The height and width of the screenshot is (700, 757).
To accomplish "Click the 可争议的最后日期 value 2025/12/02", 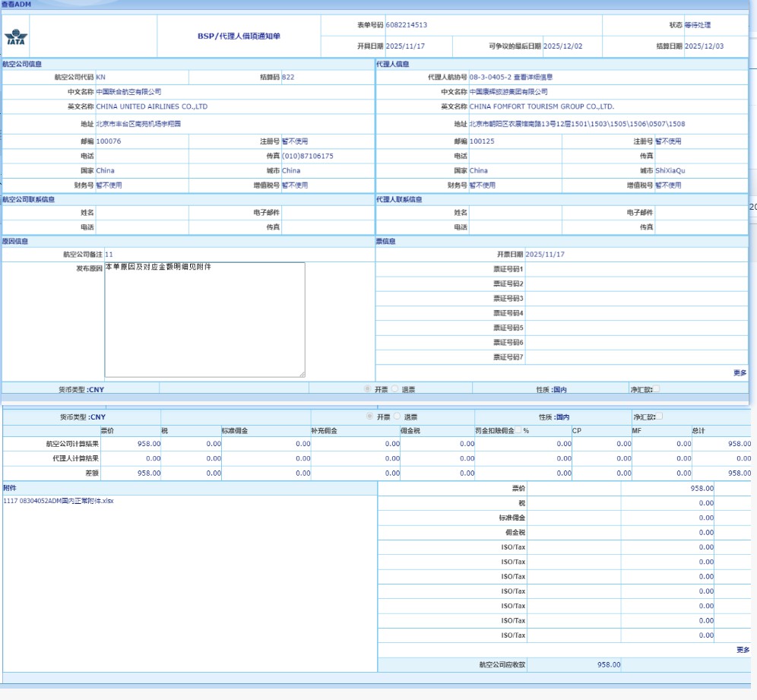I will point(562,46).
